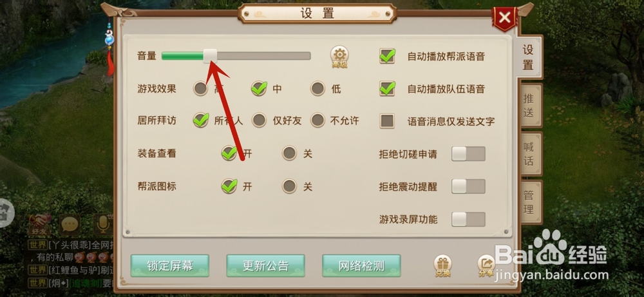
Task: Toggle the 拒绝震动提醒 switch
Action: click(468, 186)
